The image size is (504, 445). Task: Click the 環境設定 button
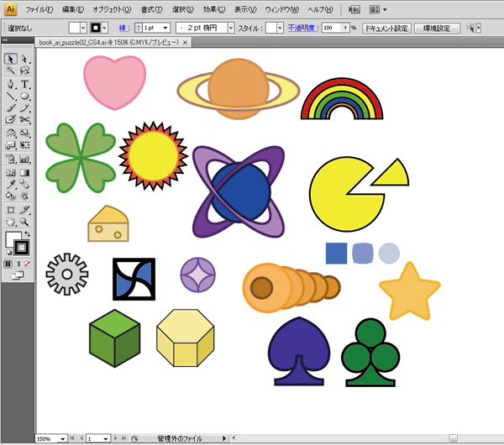[x=437, y=28]
